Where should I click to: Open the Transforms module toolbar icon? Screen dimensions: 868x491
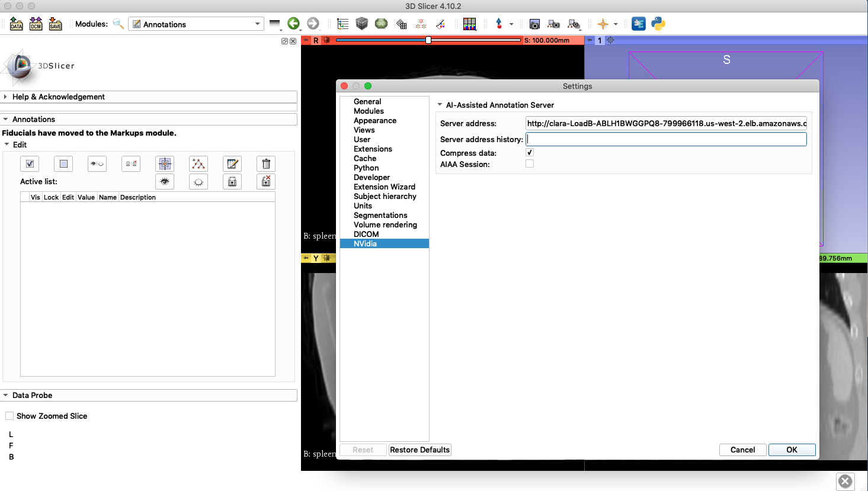[401, 24]
